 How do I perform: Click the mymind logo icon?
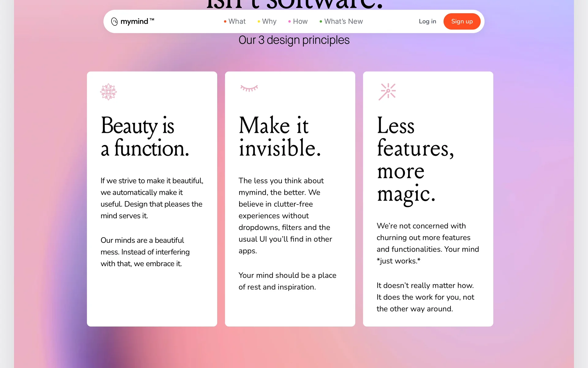114,21
